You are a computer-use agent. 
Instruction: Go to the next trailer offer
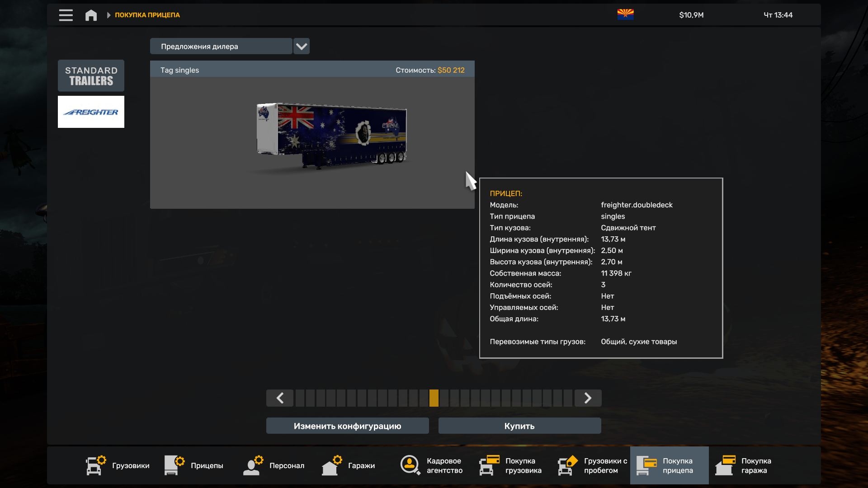(x=588, y=398)
